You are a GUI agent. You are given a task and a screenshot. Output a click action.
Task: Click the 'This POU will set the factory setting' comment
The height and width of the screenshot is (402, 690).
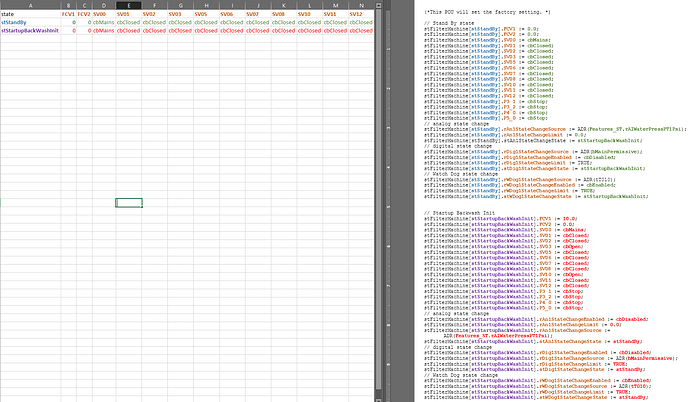pos(487,12)
